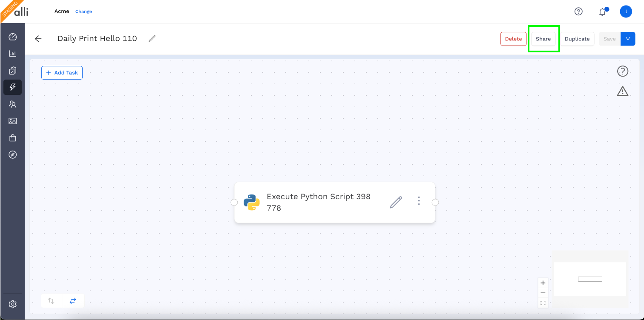Click the red Delete button
This screenshot has width=644, height=320.
point(513,39)
